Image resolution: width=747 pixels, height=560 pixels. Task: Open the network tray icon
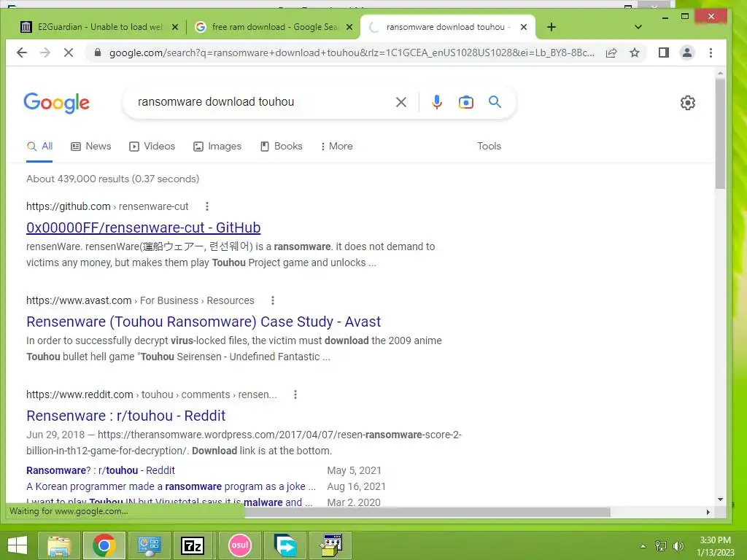pos(661,546)
